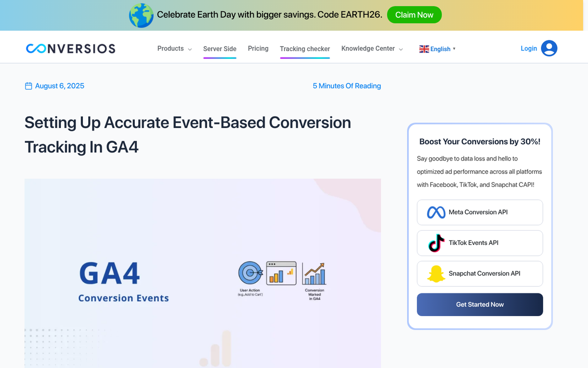Click the TikTok logo icon
The image size is (588, 368).
coord(436,243)
